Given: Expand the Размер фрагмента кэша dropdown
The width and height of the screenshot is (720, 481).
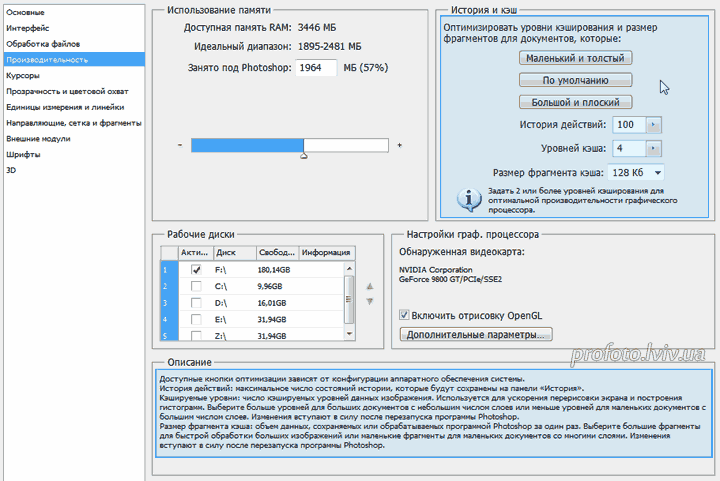Looking at the screenshot, I should [x=636, y=173].
